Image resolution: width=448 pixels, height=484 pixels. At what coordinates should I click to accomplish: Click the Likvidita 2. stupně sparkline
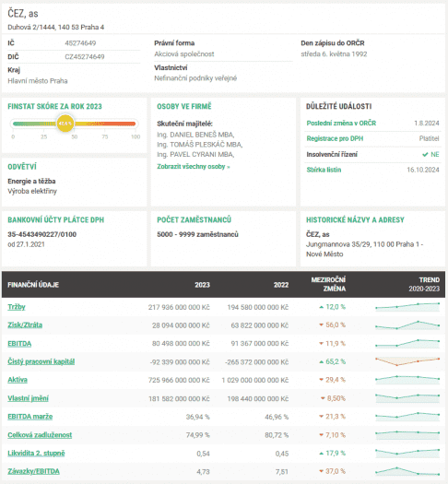(407, 454)
